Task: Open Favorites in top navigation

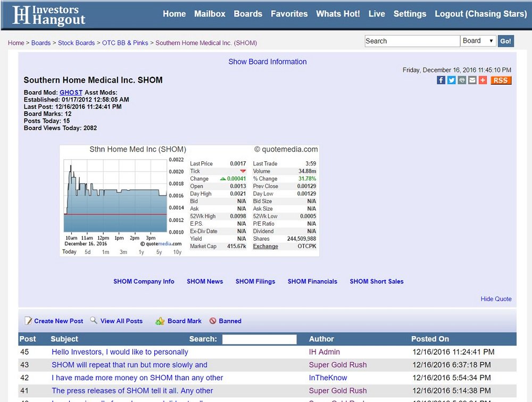Action: click(289, 14)
